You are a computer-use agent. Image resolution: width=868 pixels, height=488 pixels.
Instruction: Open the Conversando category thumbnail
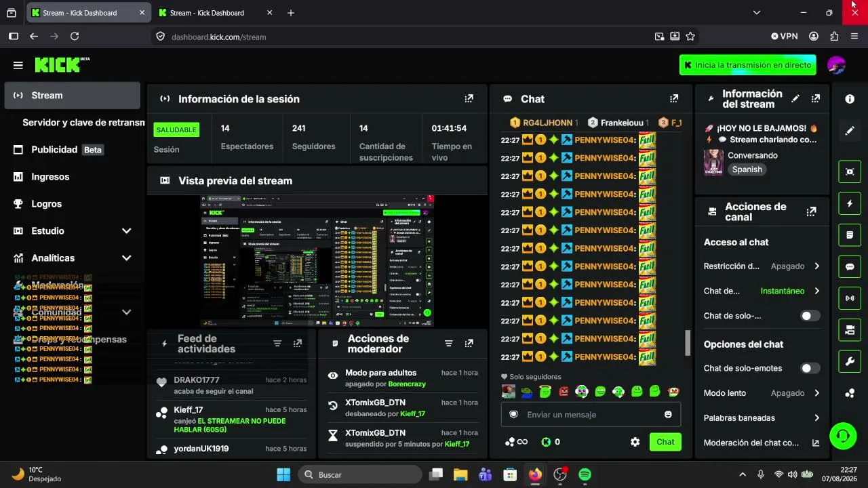(713, 163)
